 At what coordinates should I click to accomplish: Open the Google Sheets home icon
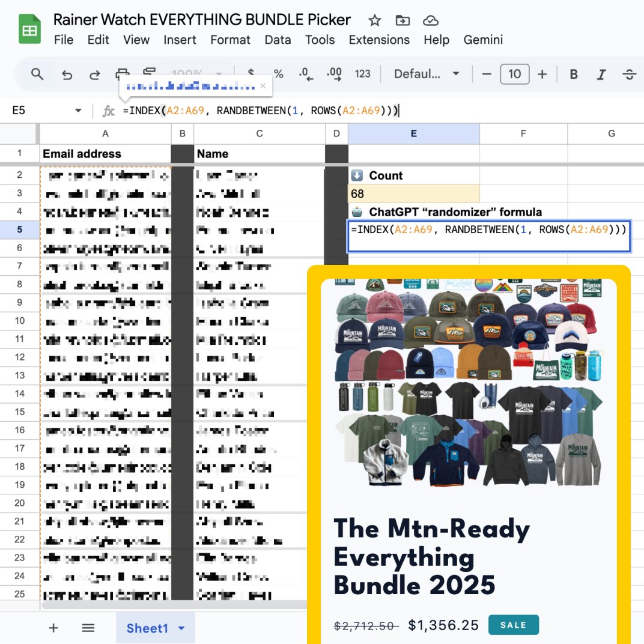pyautogui.click(x=29, y=29)
